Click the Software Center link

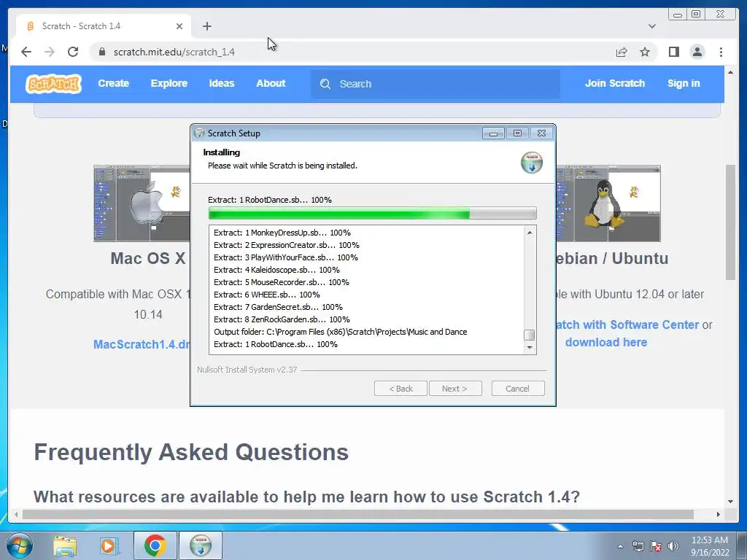click(x=627, y=324)
